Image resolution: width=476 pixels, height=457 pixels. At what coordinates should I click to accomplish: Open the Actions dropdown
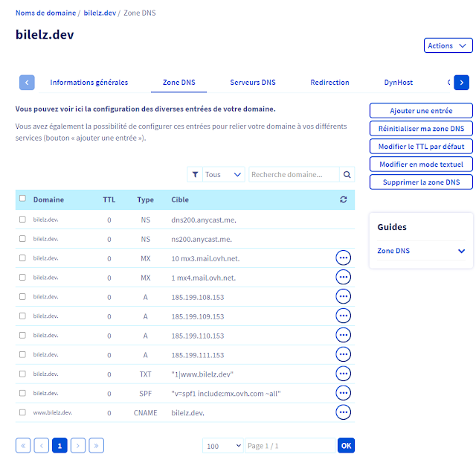448,45
